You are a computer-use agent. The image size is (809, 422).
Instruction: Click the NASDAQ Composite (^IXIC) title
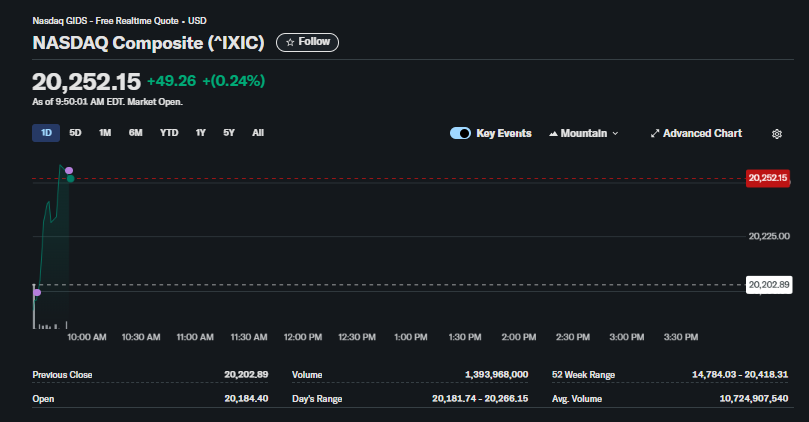pyautogui.click(x=149, y=43)
